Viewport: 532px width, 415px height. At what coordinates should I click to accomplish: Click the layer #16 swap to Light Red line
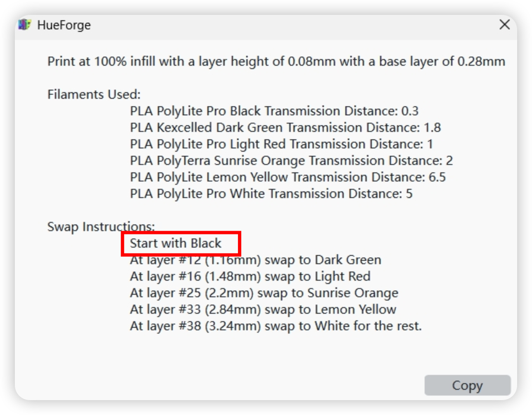[250, 277]
